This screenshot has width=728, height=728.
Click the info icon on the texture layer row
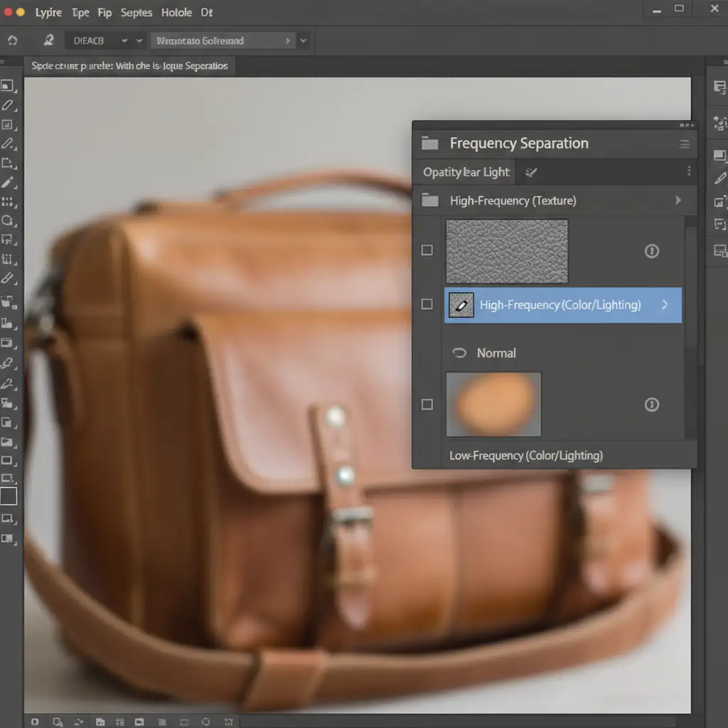[651, 251]
